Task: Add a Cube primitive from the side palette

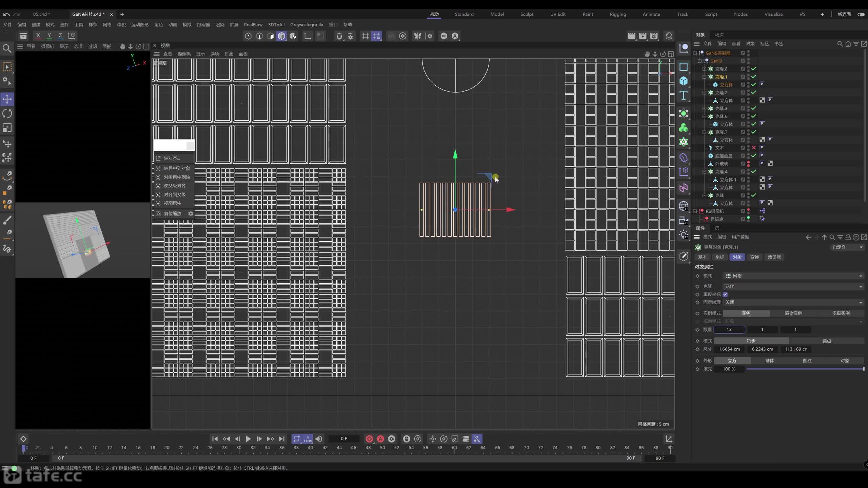Action: (x=684, y=81)
